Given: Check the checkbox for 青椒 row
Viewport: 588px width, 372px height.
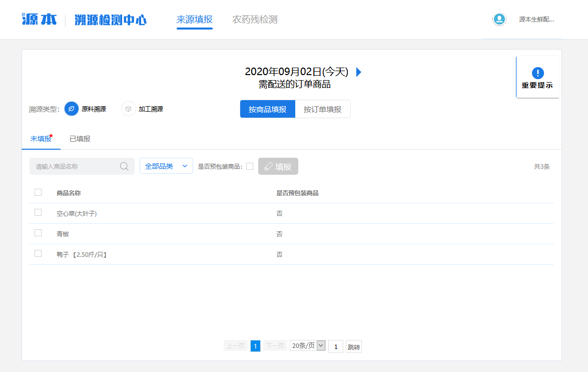Looking at the screenshot, I should (x=38, y=233).
